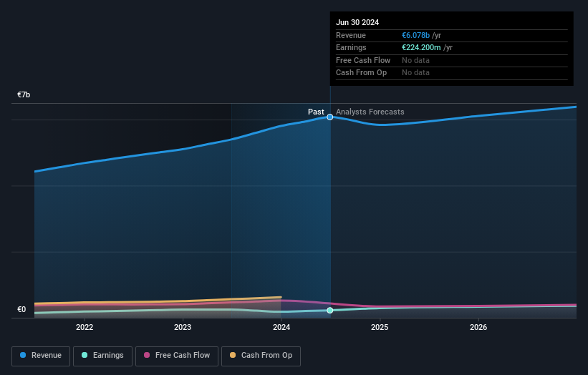The height and width of the screenshot is (375, 588).
Task: Click the €7b y-axis label
Action: 24,94
